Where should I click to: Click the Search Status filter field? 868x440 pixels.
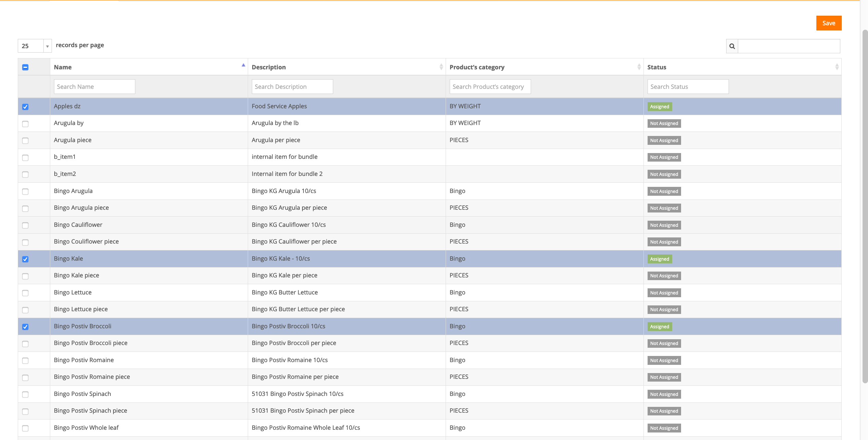pos(688,87)
